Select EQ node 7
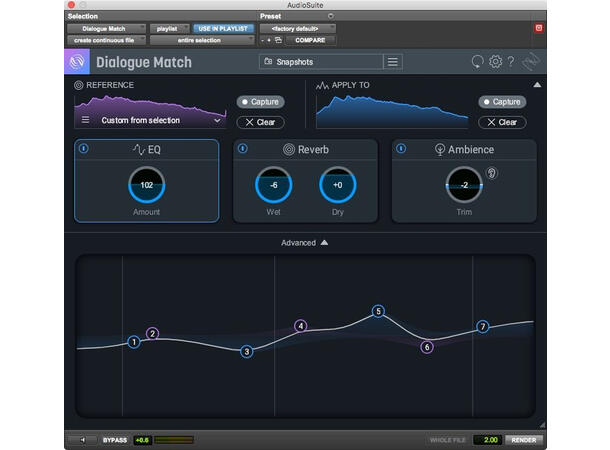The image size is (610, 450). pos(483,327)
